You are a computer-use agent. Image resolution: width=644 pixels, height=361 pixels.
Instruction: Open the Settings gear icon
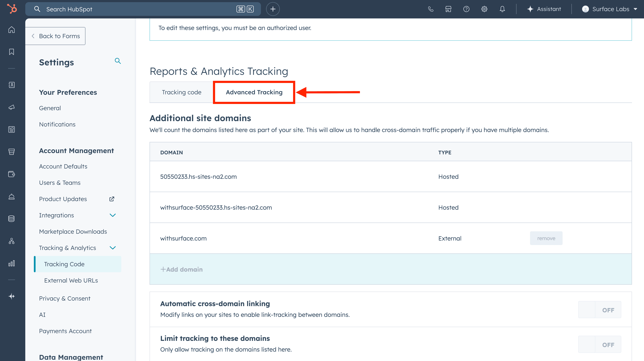[x=484, y=9]
